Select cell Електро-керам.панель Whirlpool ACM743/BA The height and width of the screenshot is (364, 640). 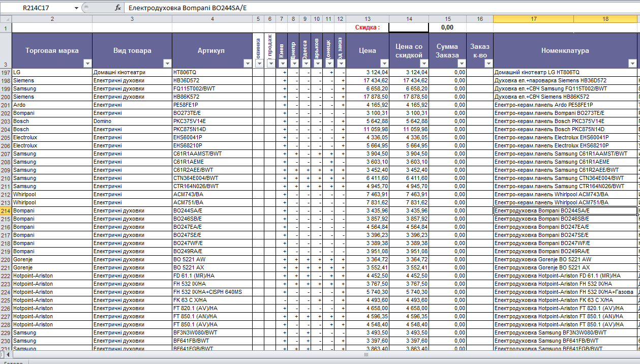(x=565, y=194)
